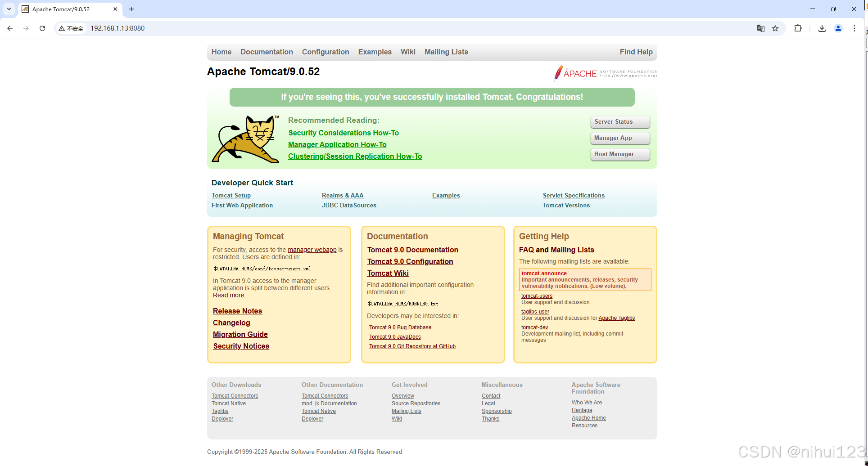Open the Realms & AAA link
The width and height of the screenshot is (868, 466).
coord(343,196)
